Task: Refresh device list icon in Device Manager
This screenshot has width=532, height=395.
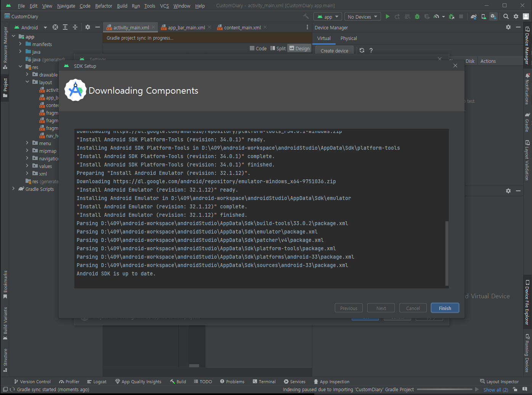Action: tap(362, 50)
